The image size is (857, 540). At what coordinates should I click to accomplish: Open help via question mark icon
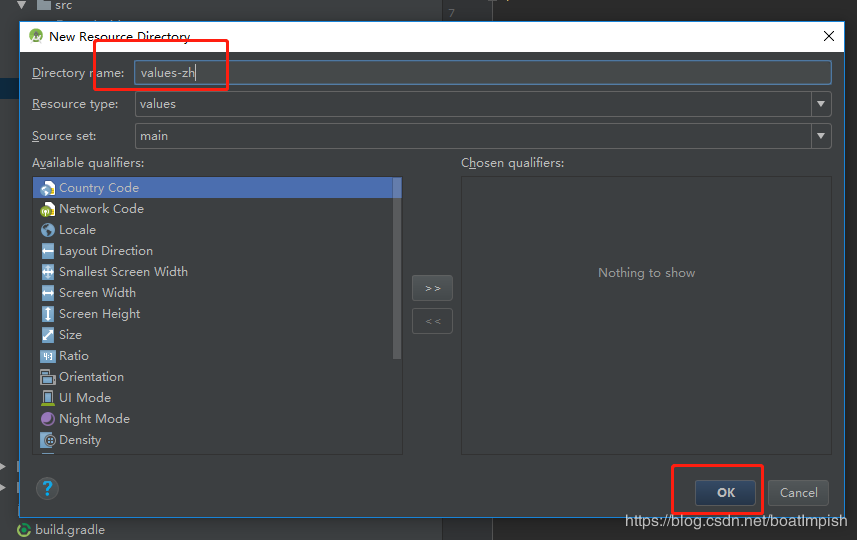pos(47,488)
